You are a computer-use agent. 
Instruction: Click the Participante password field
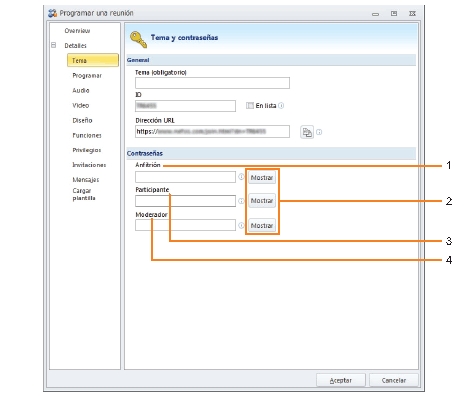[x=185, y=201]
